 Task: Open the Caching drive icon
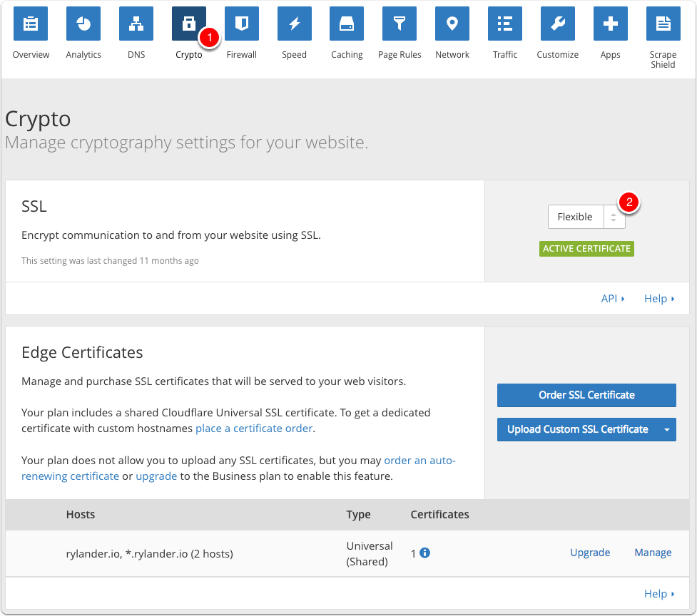[x=347, y=24]
